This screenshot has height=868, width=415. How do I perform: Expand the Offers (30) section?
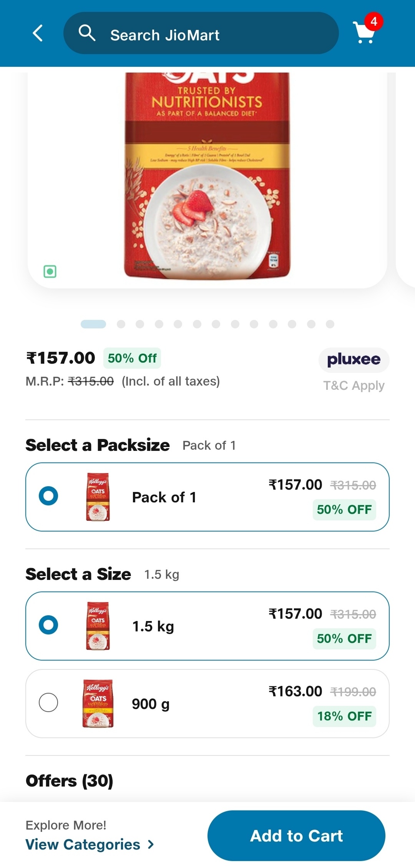(70, 781)
